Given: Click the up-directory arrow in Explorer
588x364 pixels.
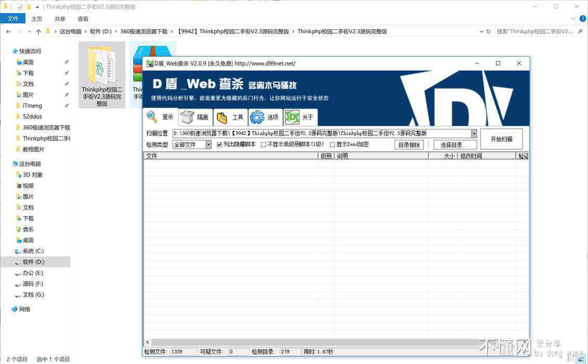Looking at the screenshot, I should [x=38, y=32].
